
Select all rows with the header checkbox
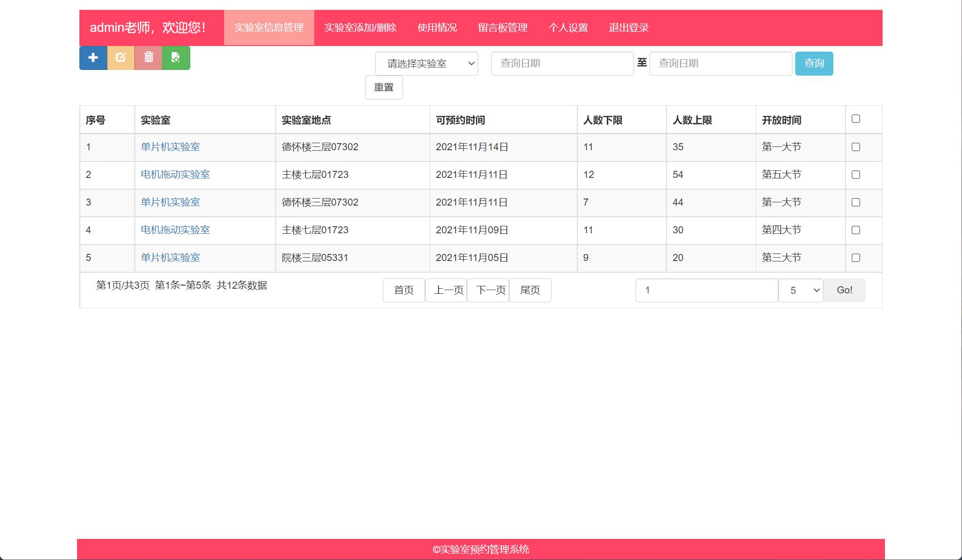click(x=856, y=119)
